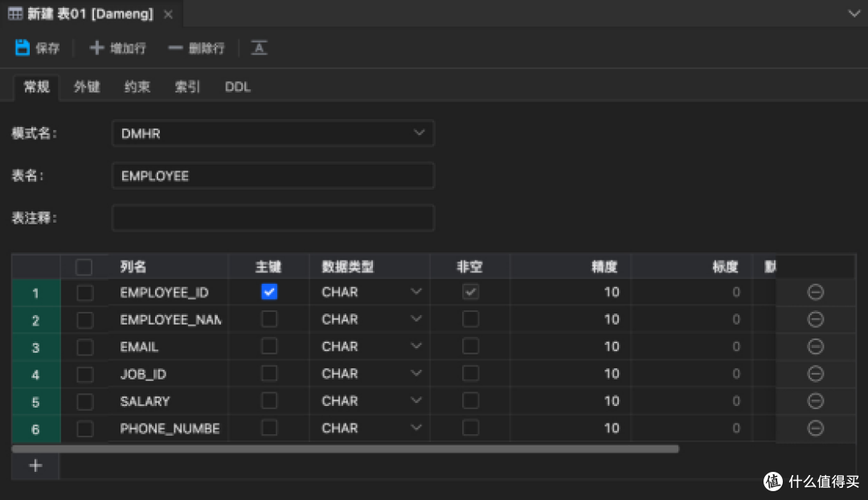This screenshot has height=500, width=868.
Task: Remove the EMPLOYEE_NAME row with its minus icon
Action: pos(816,319)
